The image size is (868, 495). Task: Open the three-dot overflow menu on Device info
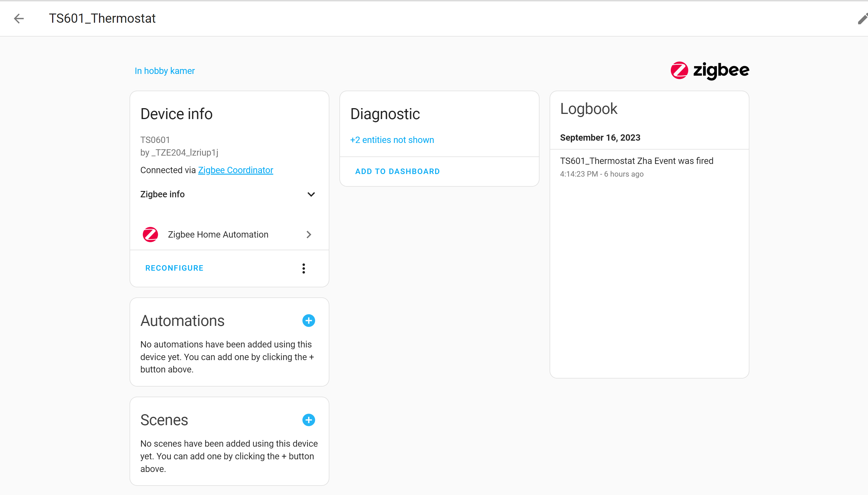tap(303, 268)
